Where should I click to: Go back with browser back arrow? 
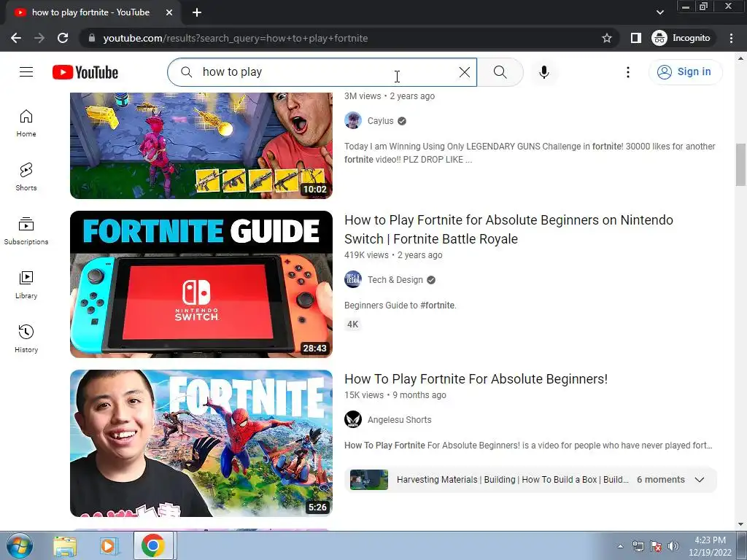click(x=16, y=38)
